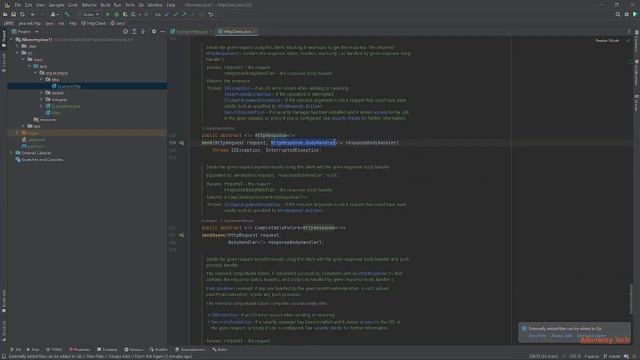Click the master branch widget
This screenshot has height=360, width=640.
click(x=612, y=356)
